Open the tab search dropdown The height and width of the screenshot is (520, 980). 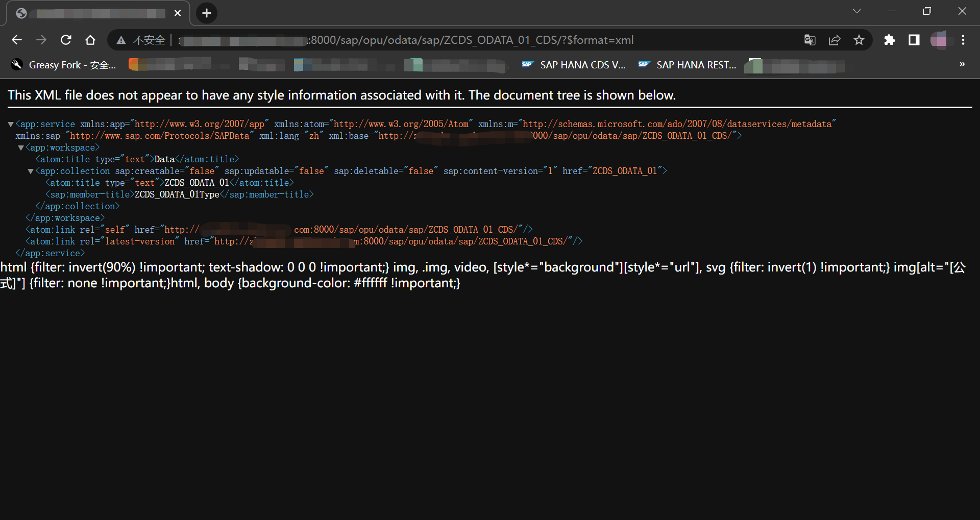(x=857, y=11)
